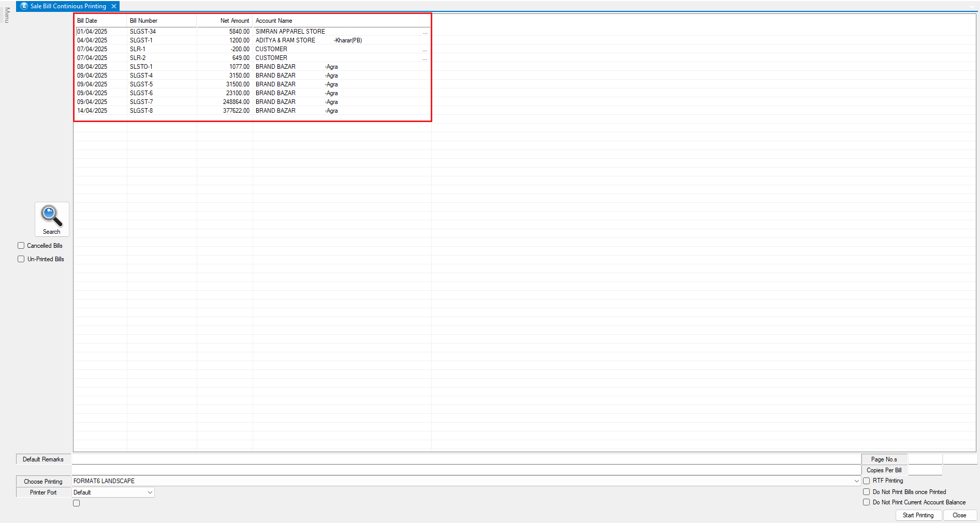Tick the unlabeled checkbox below Printer Port
Screen dimensions: 980x523
pos(77,503)
